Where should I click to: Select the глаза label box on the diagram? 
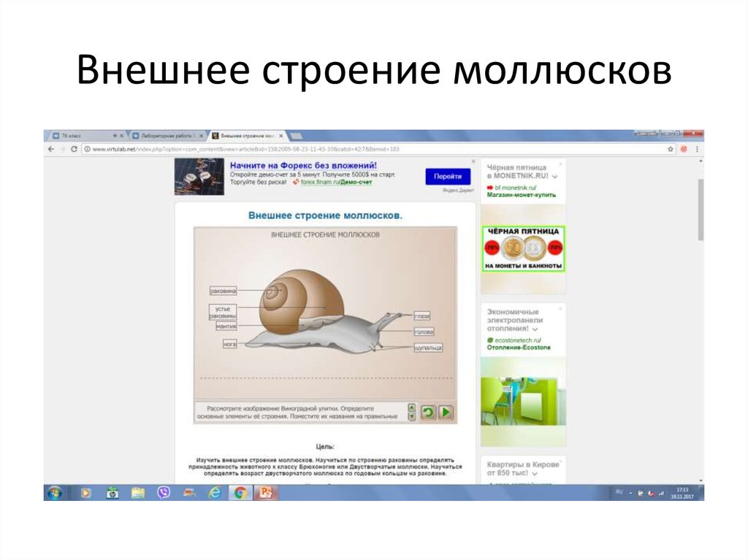pyautogui.click(x=422, y=316)
